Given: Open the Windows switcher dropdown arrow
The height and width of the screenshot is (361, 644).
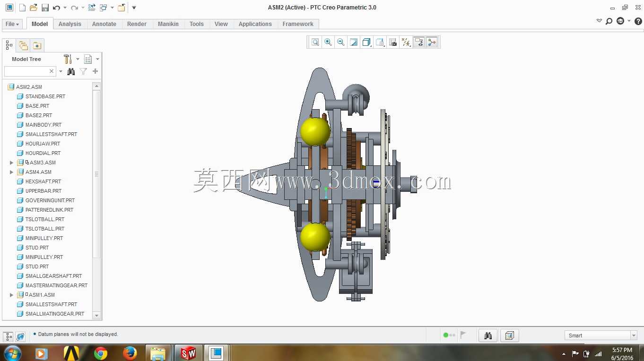Looking at the screenshot, I should [x=112, y=8].
